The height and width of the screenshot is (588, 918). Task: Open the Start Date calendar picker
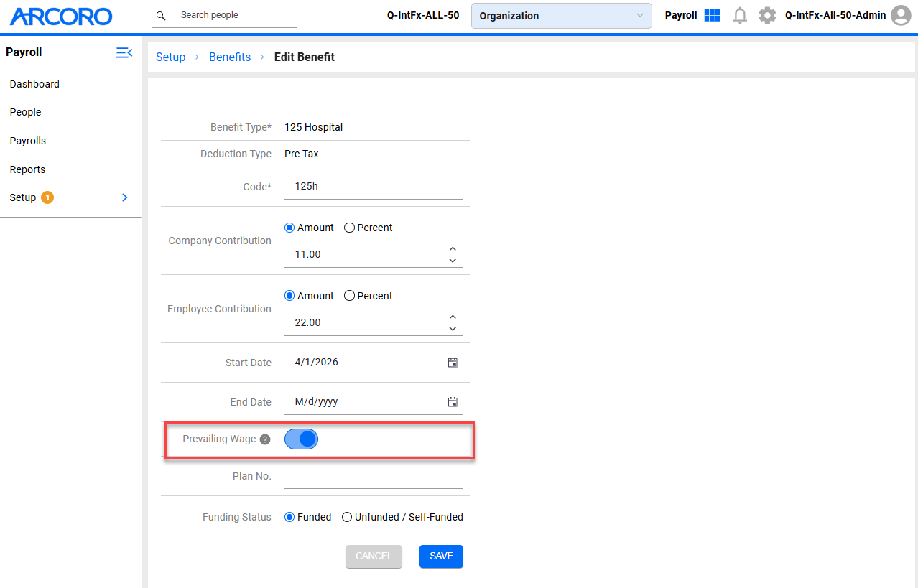[x=453, y=363]
